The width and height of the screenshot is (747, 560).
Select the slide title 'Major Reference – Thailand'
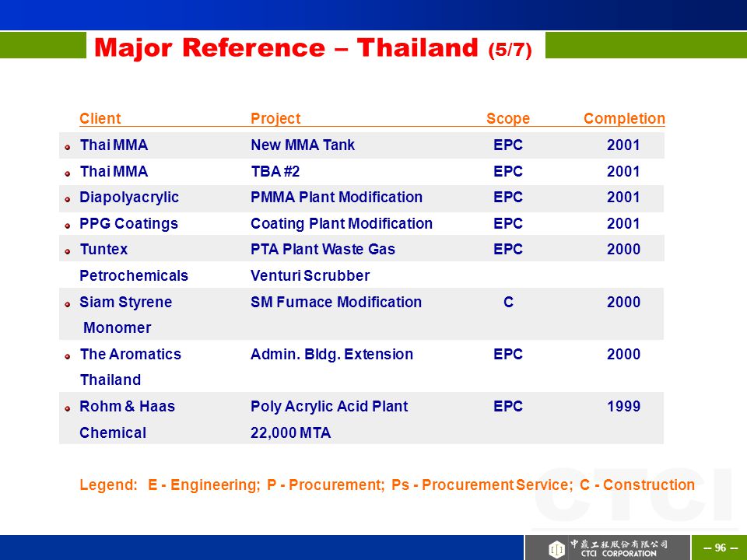[x=286, y=48]
